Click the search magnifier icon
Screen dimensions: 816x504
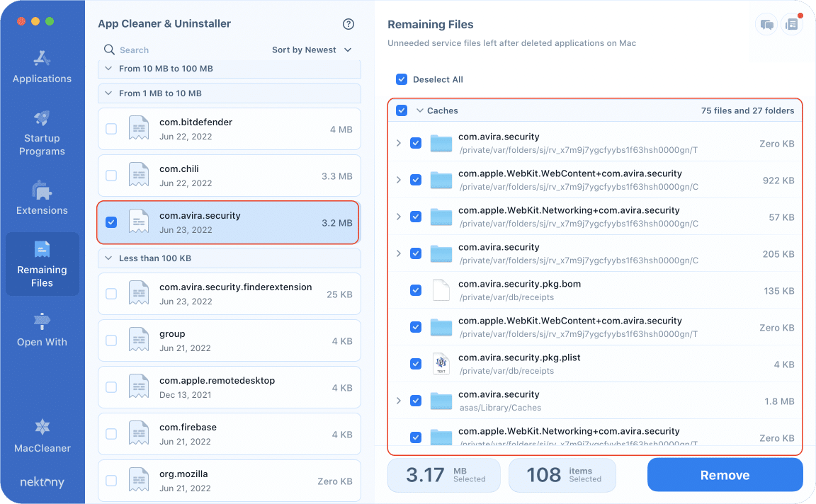pos(109,50)
